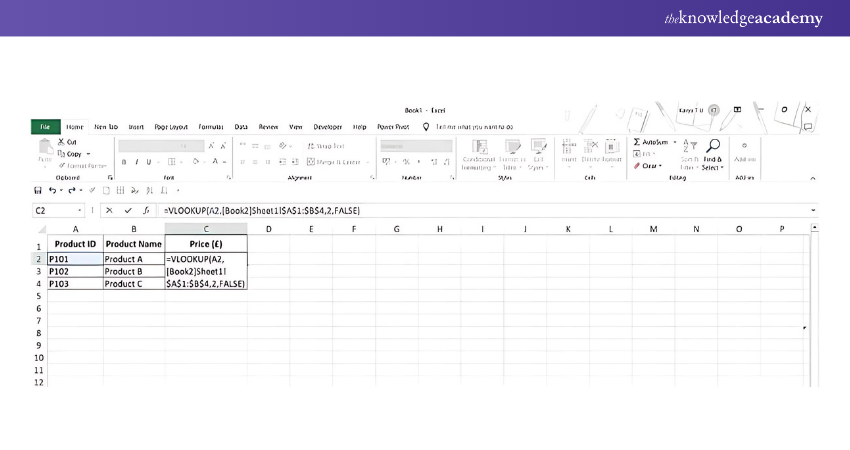Open the Formulas ribbon tab
Screen dimensions: 850x450
click(211, 127)
